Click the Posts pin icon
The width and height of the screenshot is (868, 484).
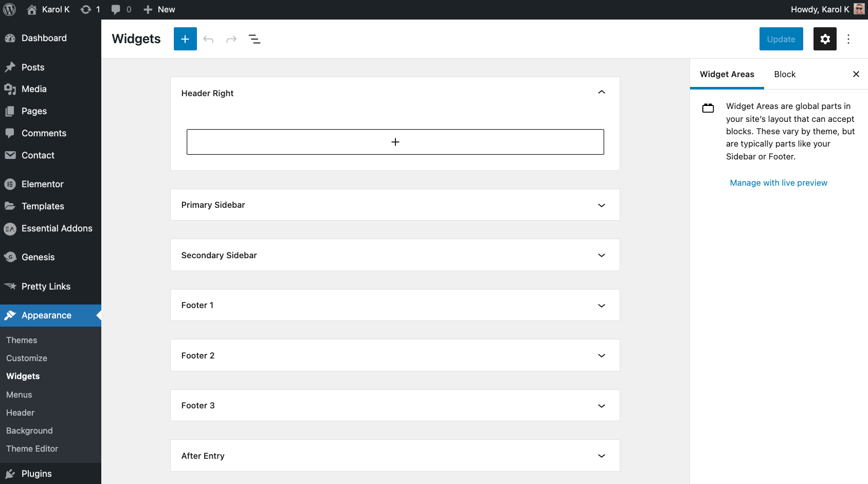point(10,67)
